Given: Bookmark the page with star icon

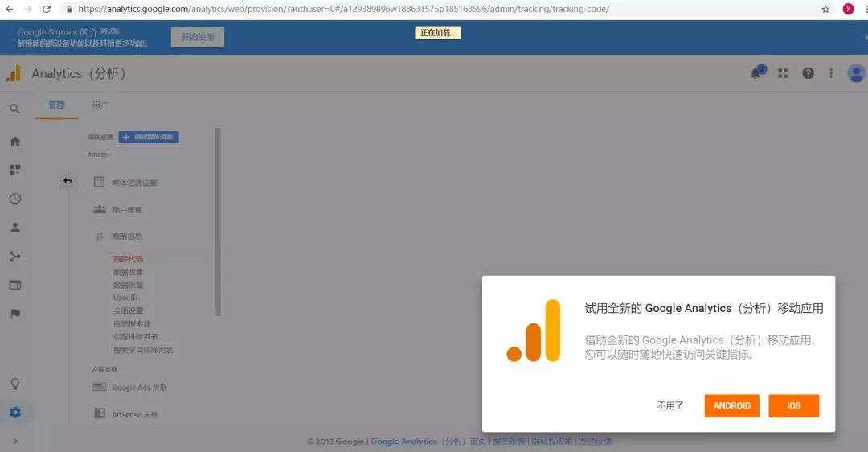Looking at the screenshot, I should (825, 9).
